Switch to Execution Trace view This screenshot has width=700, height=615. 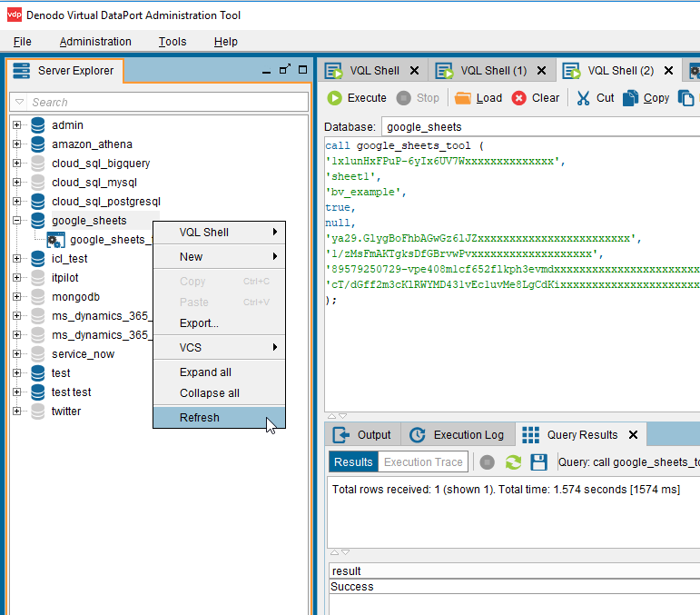click(x=423, y=461)
